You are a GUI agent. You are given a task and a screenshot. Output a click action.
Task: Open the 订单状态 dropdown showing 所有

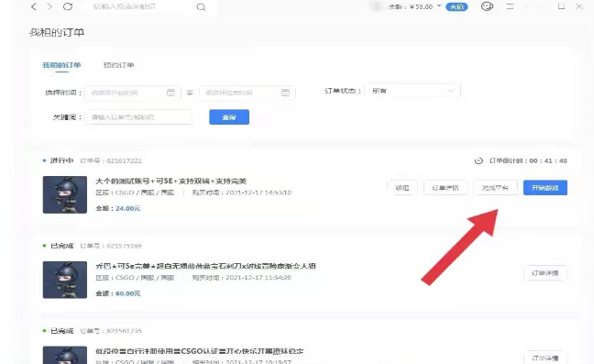point(412,91)
